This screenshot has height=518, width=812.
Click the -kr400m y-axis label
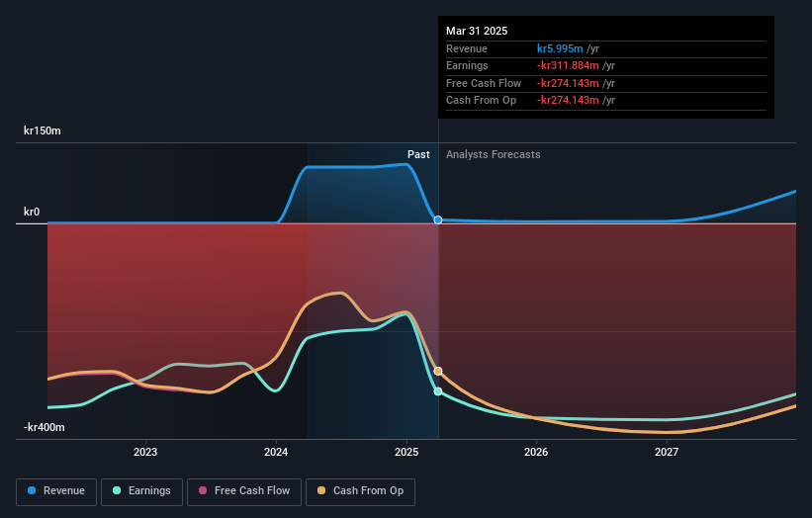coord(45,427)
